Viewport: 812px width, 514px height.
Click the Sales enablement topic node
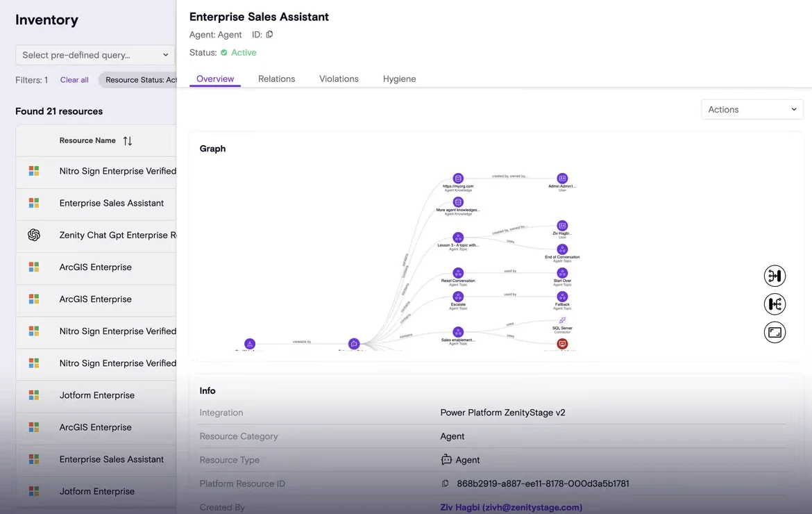pos(458,332)
